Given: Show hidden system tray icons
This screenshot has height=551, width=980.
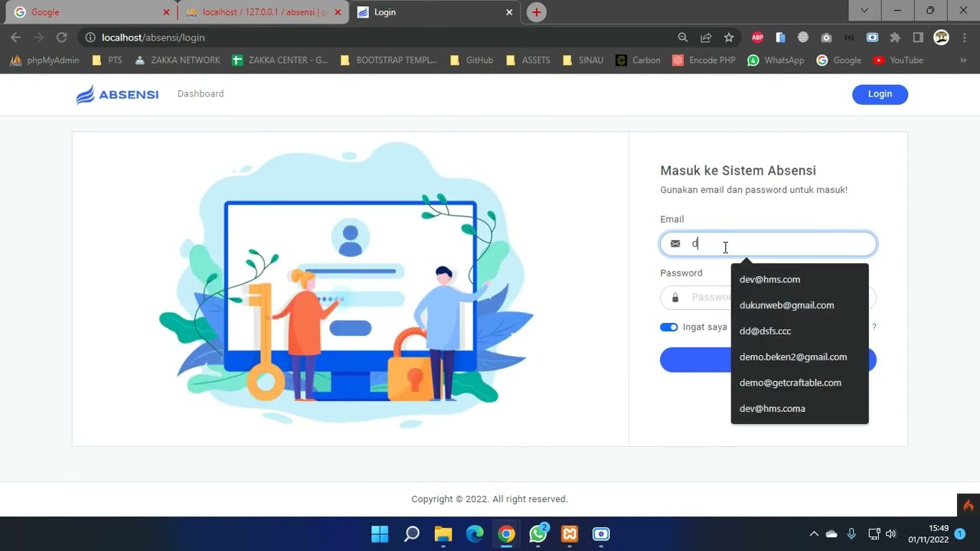Looking at the screenshot, I should (x=814, y=534).
